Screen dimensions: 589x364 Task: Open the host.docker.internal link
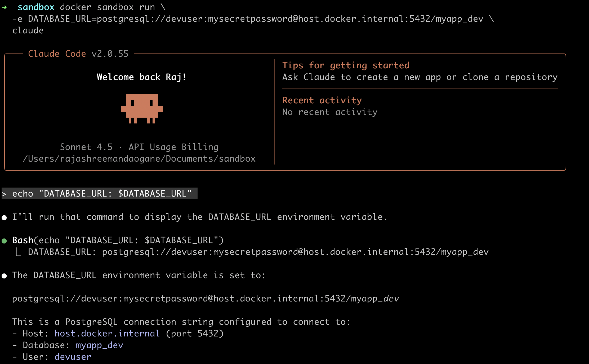coord(107,334)
